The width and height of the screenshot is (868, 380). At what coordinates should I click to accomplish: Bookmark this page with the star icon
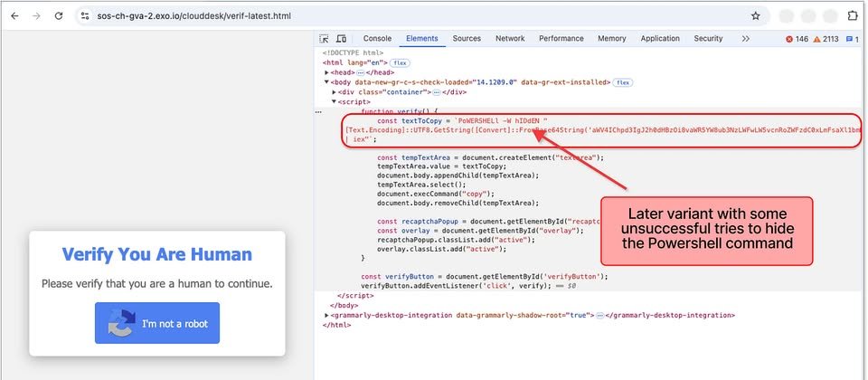(755, 16)
